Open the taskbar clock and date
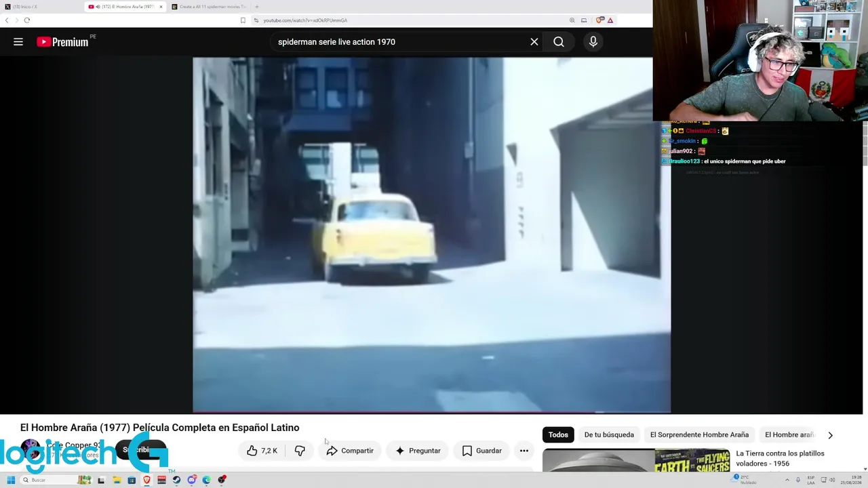 click(x=852, y=480)
